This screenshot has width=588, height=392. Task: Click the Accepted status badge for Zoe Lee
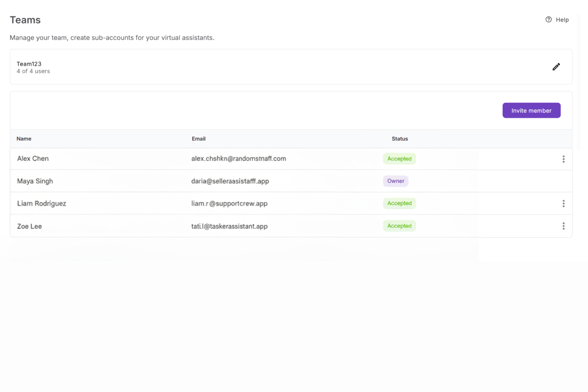(399, 226)
